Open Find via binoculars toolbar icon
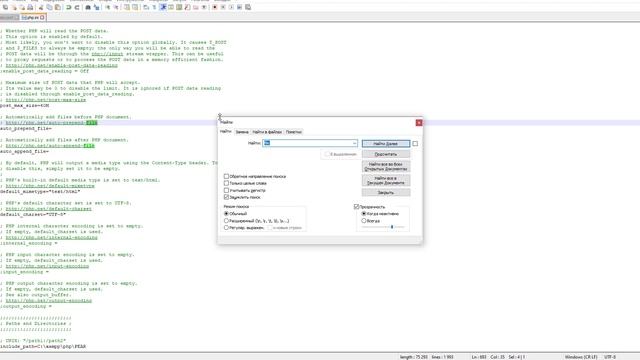 coord(88,7)
